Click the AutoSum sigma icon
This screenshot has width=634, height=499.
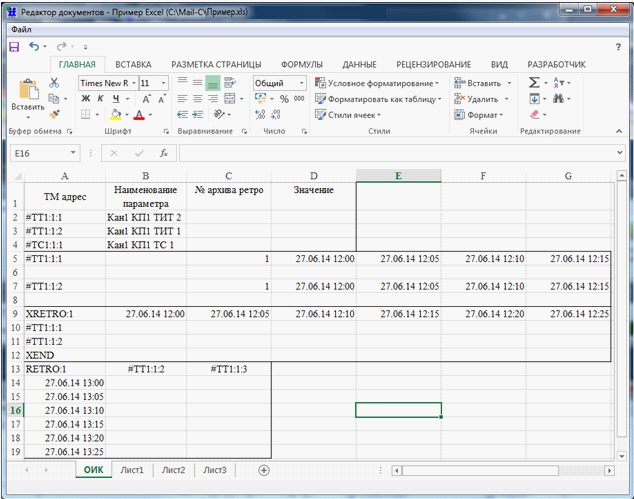click(x=534, y=83)
